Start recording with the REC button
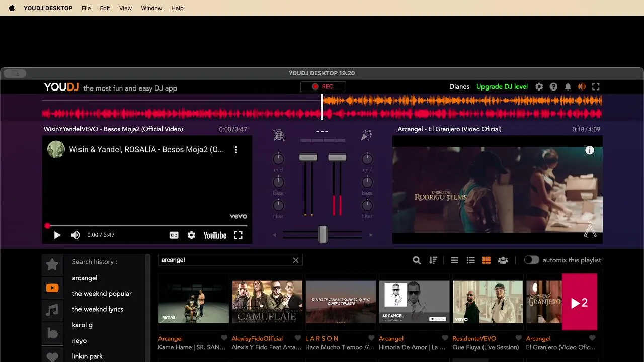The height and width of the screenshot is (362, 644). pos(323,86)
